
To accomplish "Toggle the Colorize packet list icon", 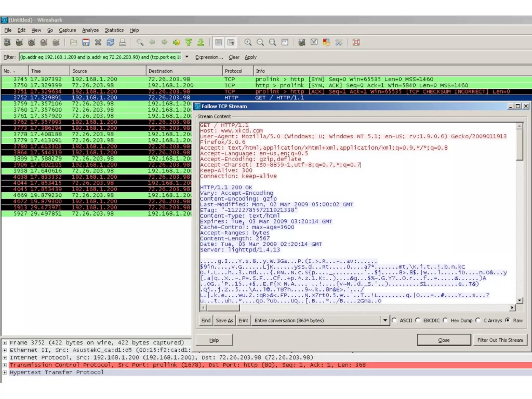I will (218, 42).
